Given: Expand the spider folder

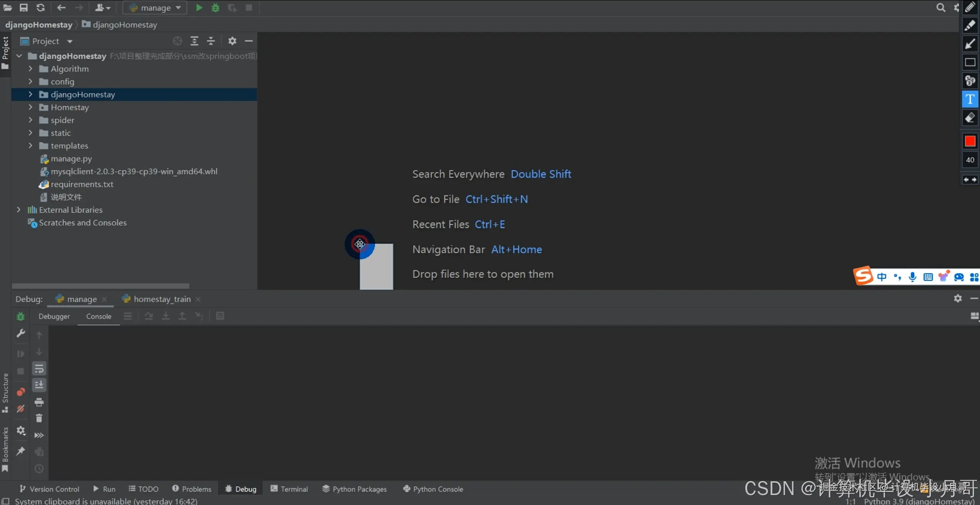Looking at the screenshot, I should tap(30, 120).
